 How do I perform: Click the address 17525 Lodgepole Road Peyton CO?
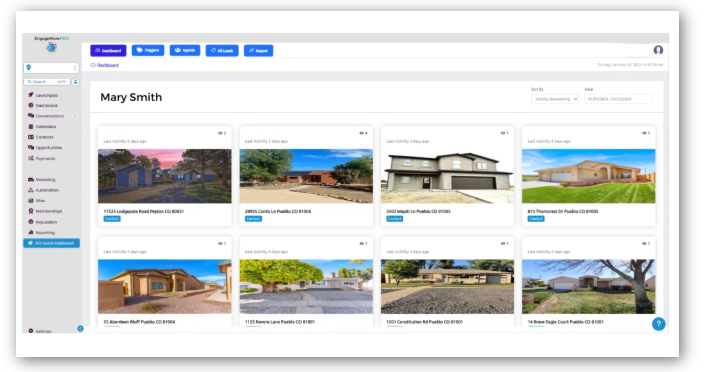pos(143,211)
